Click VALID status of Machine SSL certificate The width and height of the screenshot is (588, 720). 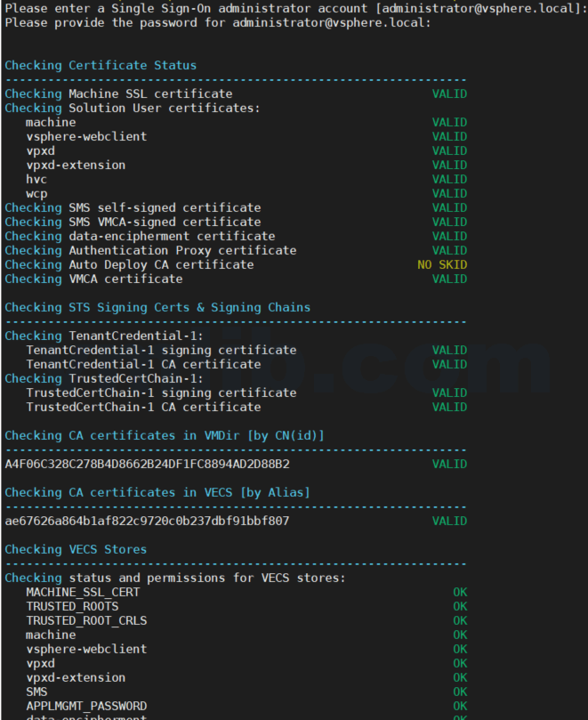(449, 93)
